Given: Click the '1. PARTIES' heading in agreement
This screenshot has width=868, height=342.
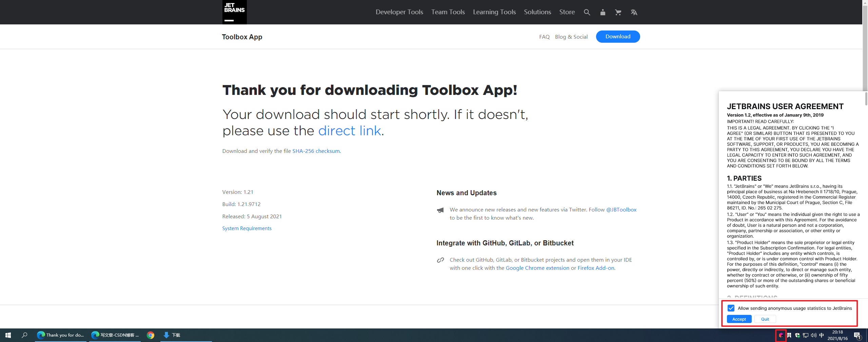Looking at the screenshot, I should point(744,178).
